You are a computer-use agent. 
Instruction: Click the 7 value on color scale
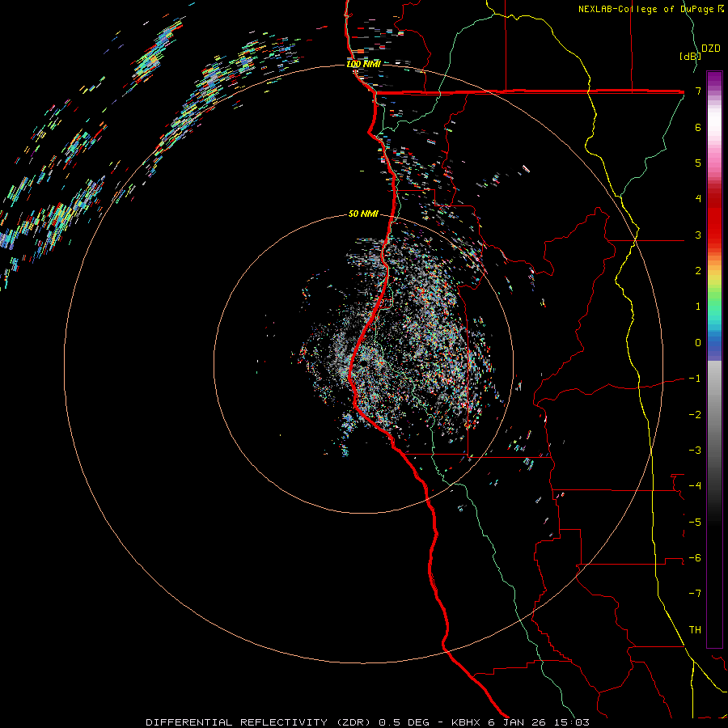[x=698, y=91]
